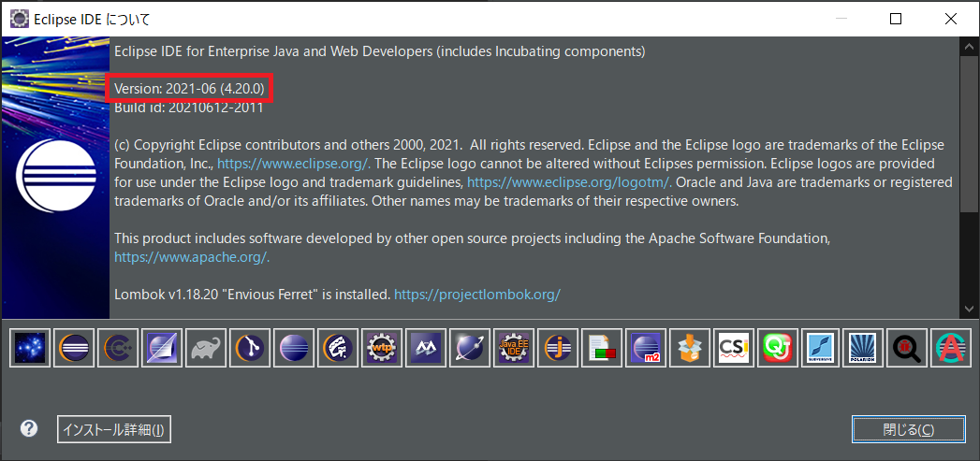This screenshot has height=461, width=980.
Task: Click the Pleiades starry-sky plugin icon
Action: point(30,347)
